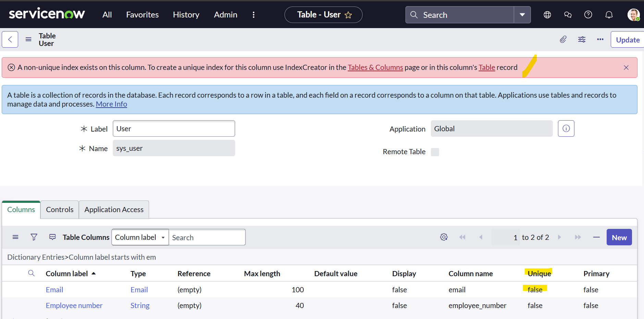This screenshot has height=319, width=644.
Task: Open the History menu
Action: point(186,15)
